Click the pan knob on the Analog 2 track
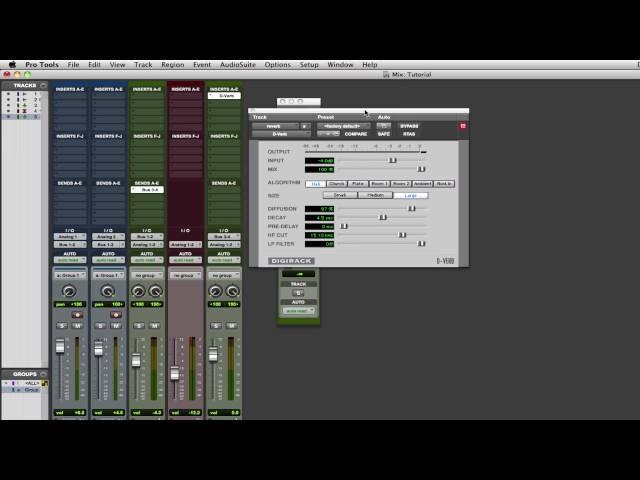Viewport: 640px width, 480px height. [x=108, y=291]
